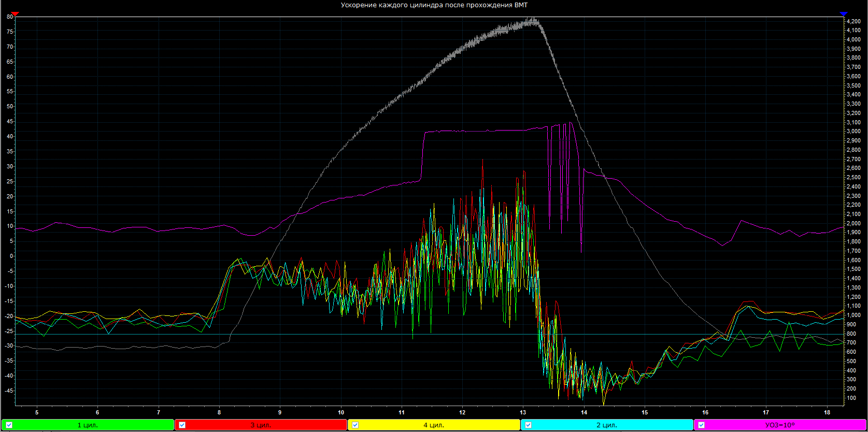Uncheck the '1 цил.' series checkbox
The height and width of the screenshot is (432, 868).
pos(9,425)
